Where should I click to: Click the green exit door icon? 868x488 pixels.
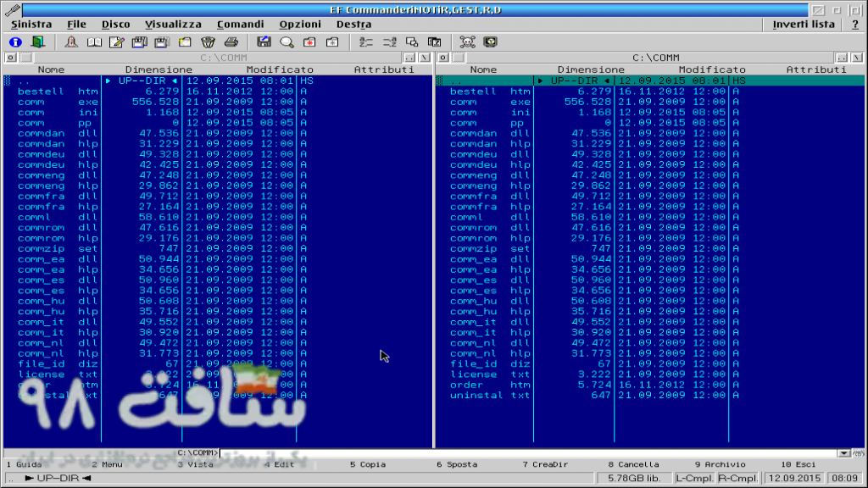[37, 42]
